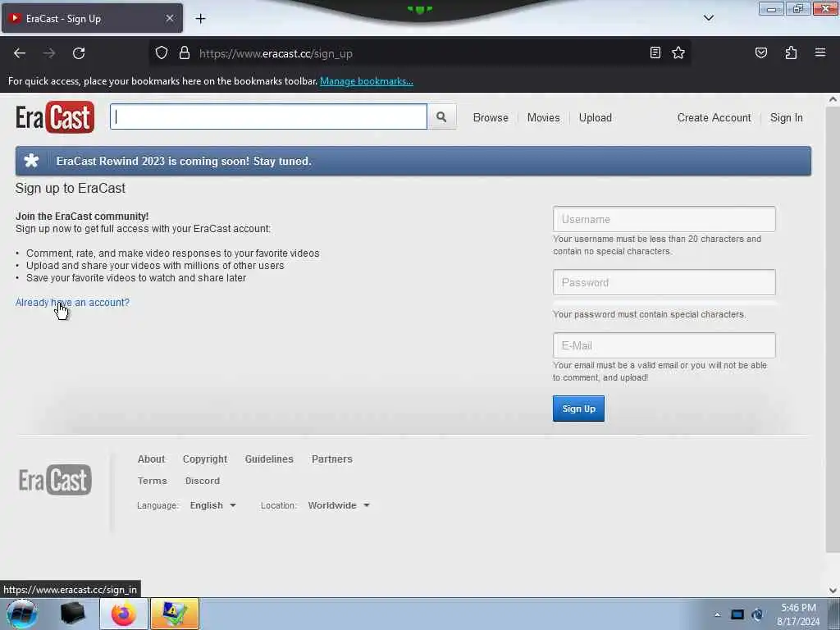Reload the current page
This screenshot has height=630, width=840.
[79, 53]
